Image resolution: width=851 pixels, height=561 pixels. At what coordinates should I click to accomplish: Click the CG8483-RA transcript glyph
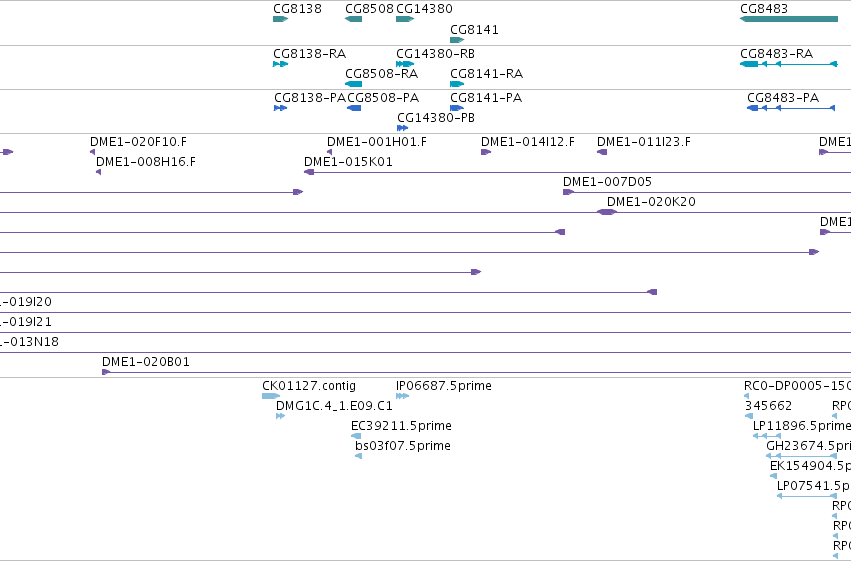789,64
